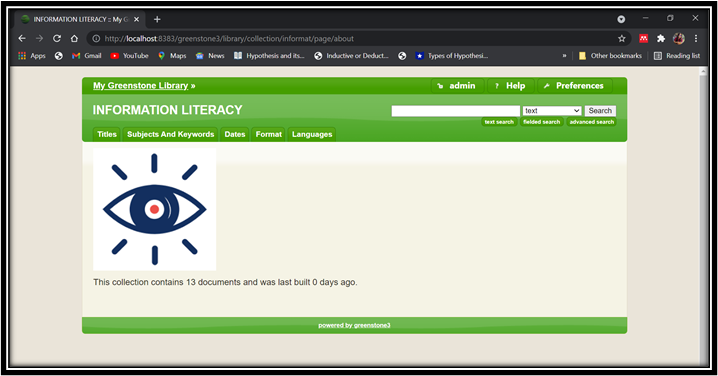Viewport: 718px width, 376px height.
Task: Open the Other bookmarks folder
Action: [610, 56]
